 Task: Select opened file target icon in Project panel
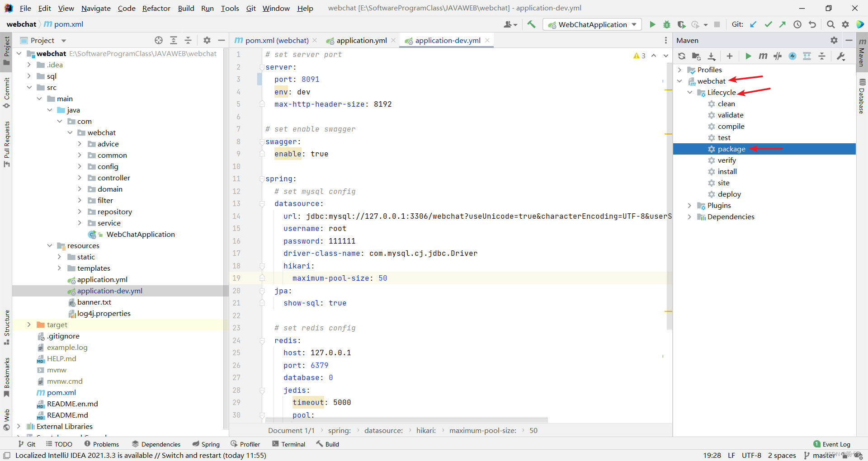(159, 40)
